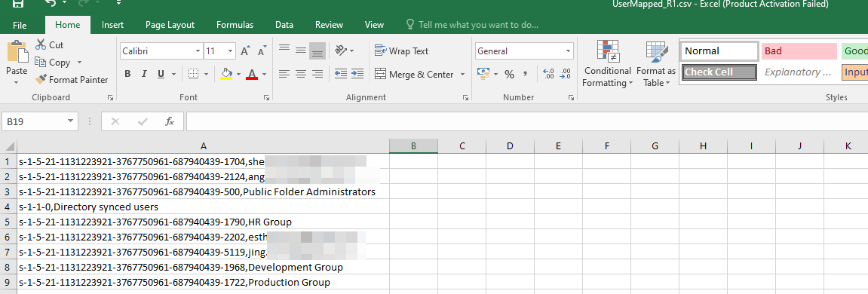
Task: Expand the Name Box dropdown arrow
Action: (69, 121)
